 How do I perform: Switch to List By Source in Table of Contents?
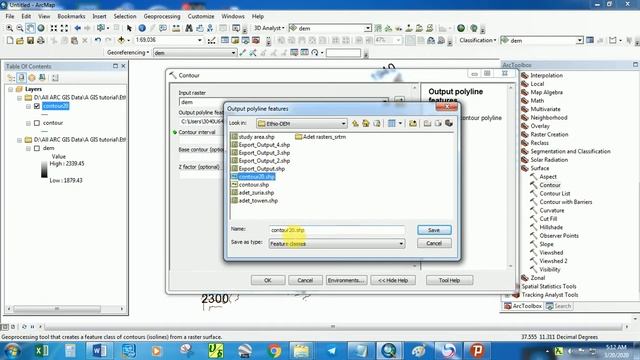22,78
